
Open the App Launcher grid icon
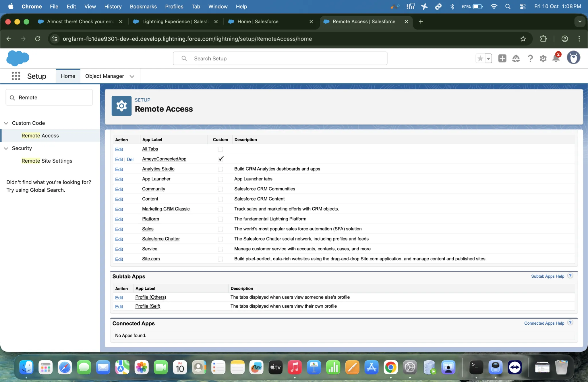pos(16,76)
